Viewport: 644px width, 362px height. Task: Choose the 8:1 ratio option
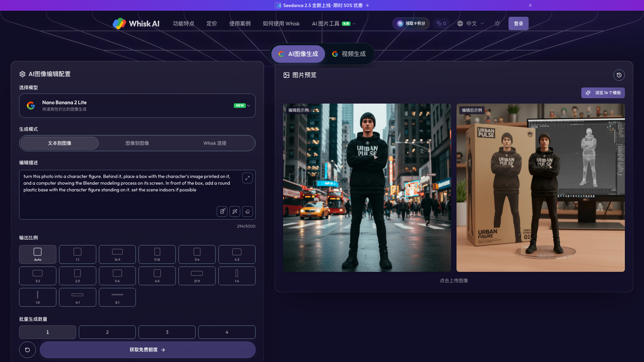pos(117,297)
